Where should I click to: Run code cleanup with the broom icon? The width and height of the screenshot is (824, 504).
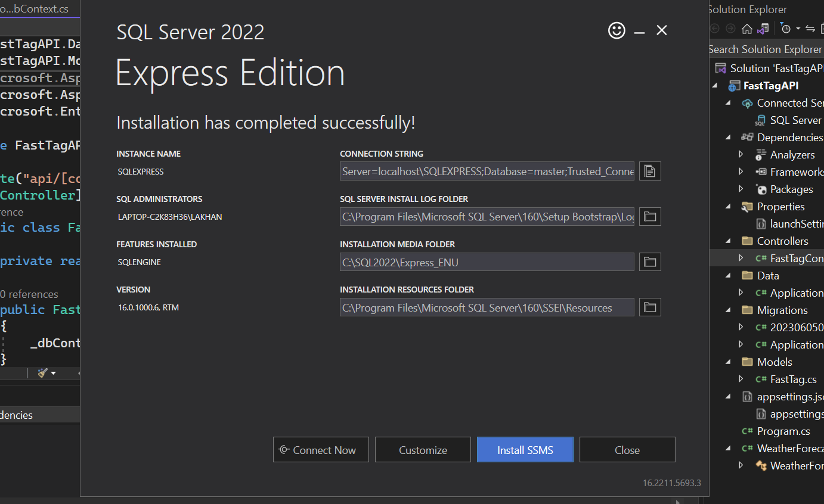[x=42, y=373]
